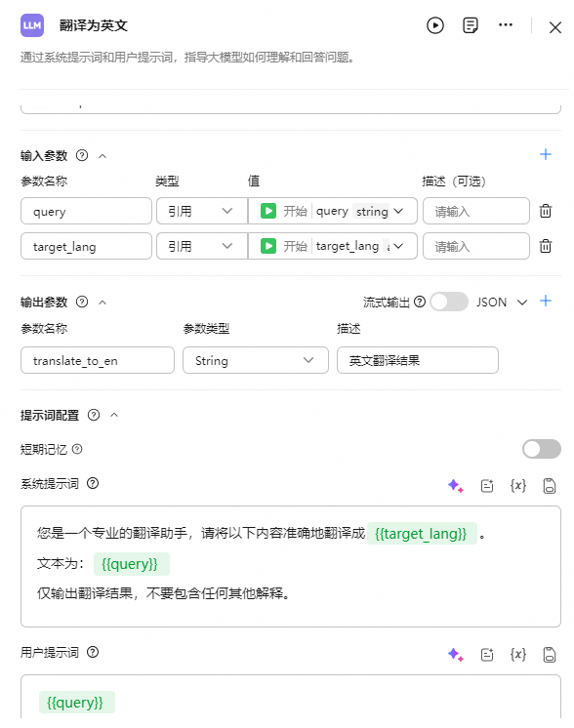Open help icon beside 提示词配置
The width and height of the screenshot is (574, 728).
click(x=94, y=415)
